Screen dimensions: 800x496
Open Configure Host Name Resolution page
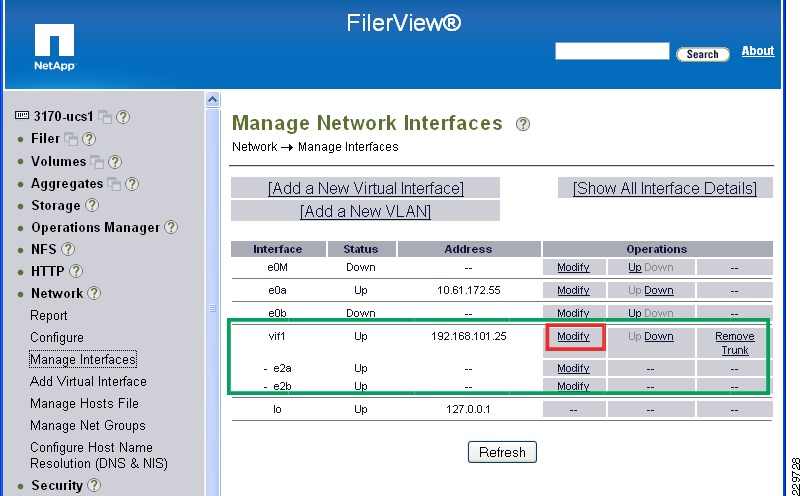coord(98,455)
